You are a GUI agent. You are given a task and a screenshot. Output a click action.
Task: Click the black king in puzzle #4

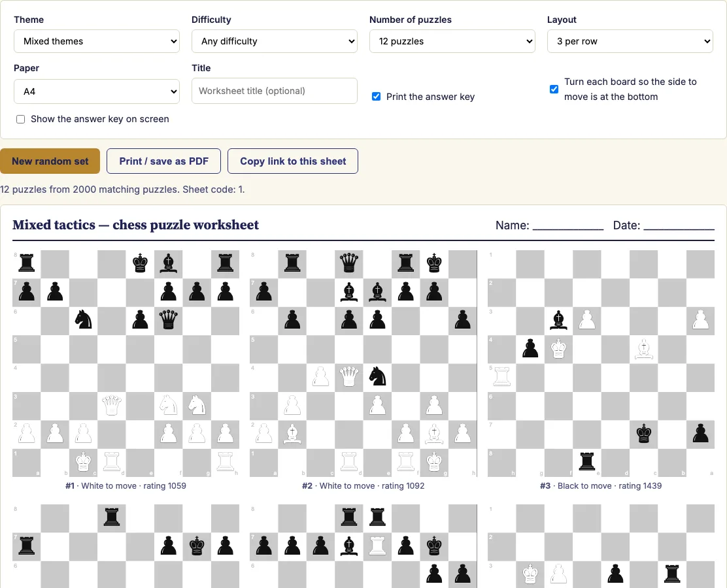pyautogui.click(x=197, y=546)
